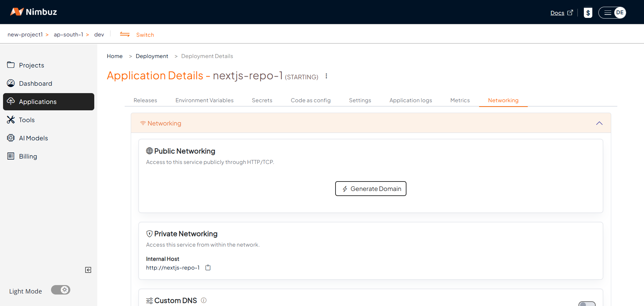Screen dimensions: 644x306
Task: Open the three-dot application options menu
Action: pyautogui.click(x=326, y=76)
